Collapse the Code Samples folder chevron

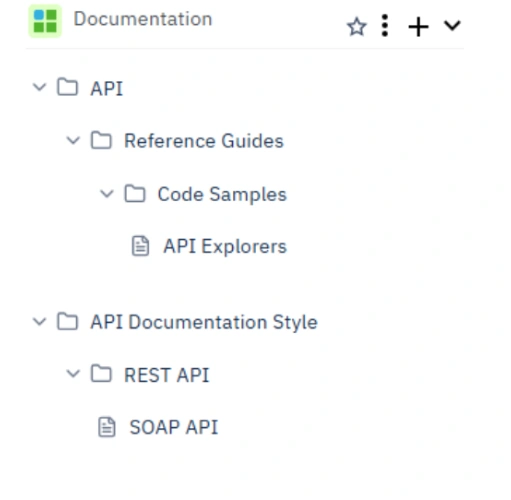coord(107,193)
